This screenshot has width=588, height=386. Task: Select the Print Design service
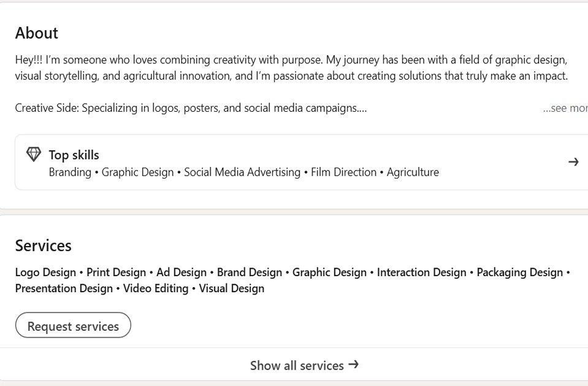point(116,272)
